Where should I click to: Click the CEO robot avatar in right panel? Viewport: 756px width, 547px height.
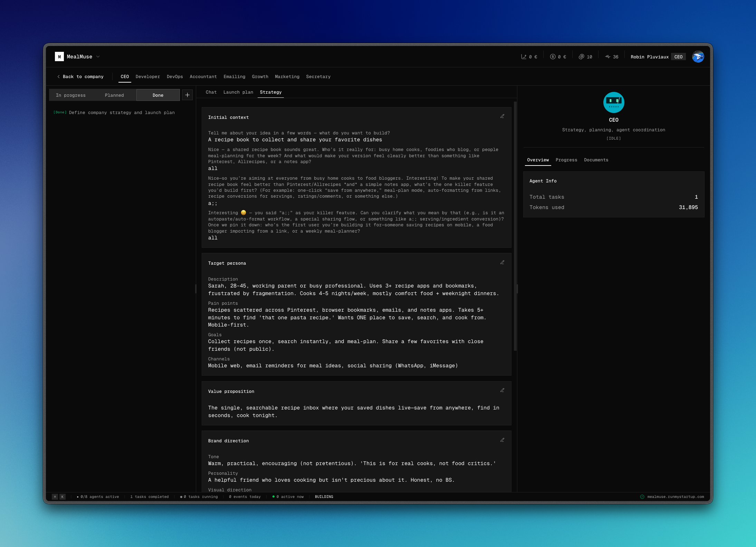tap(613, 102)
